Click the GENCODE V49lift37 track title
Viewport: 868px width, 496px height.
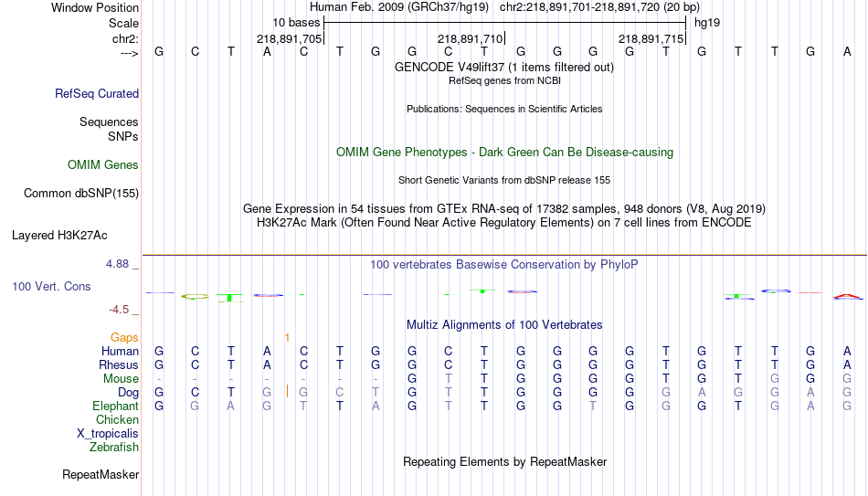pyautogui.click(x=504, y=67)
